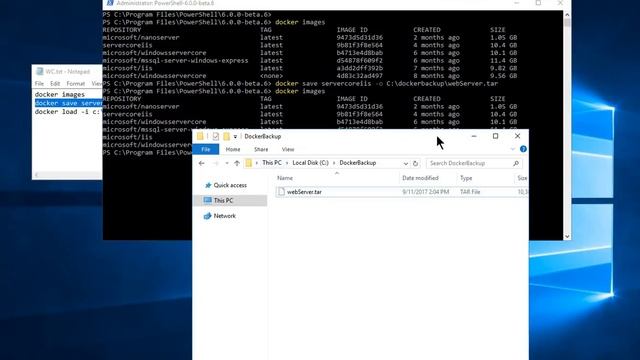
Task: Go up one folder level arrow
Action: coord(237,163)
